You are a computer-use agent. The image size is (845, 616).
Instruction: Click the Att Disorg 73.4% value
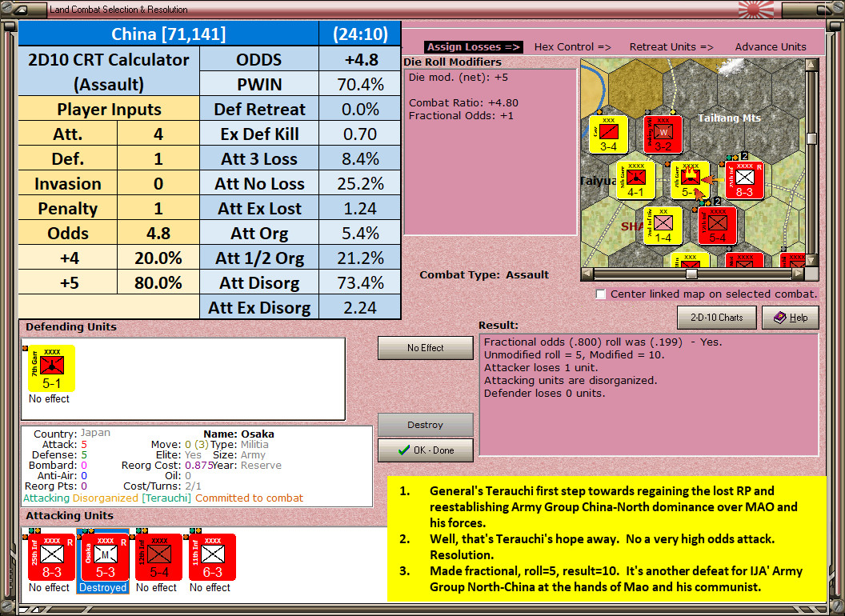(x=360, y=282)
